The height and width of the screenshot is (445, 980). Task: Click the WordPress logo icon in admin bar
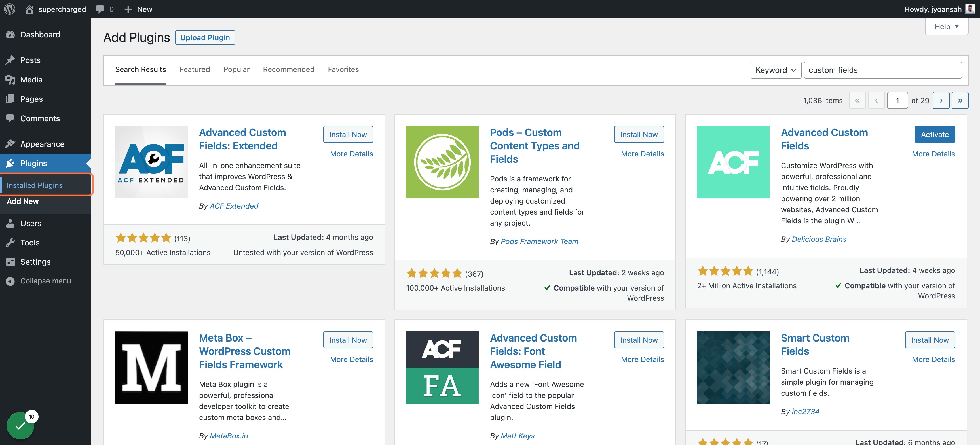coord(10,9)
